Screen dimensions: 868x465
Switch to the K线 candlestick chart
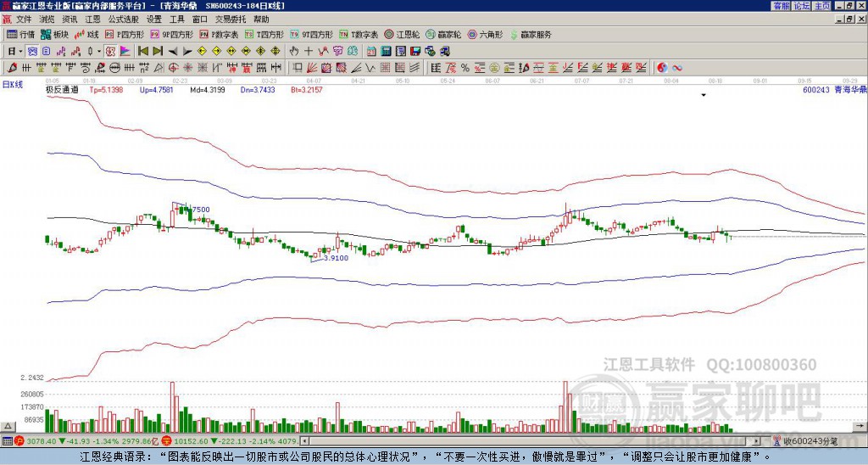click(x=86, y=34)
